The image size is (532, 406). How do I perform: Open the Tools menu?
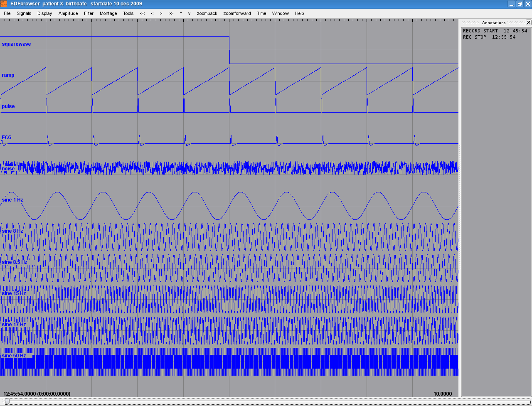[x=128, y=13]
